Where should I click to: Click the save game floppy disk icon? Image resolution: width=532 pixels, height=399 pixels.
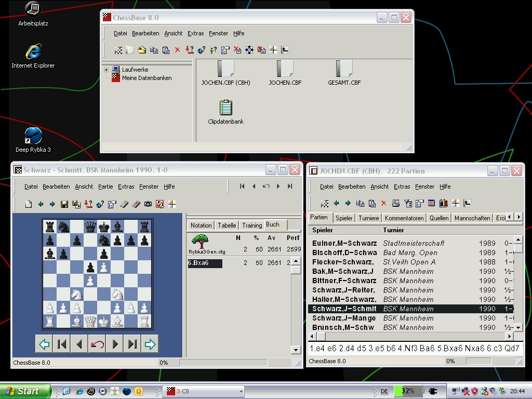click(x=64, y=204)
